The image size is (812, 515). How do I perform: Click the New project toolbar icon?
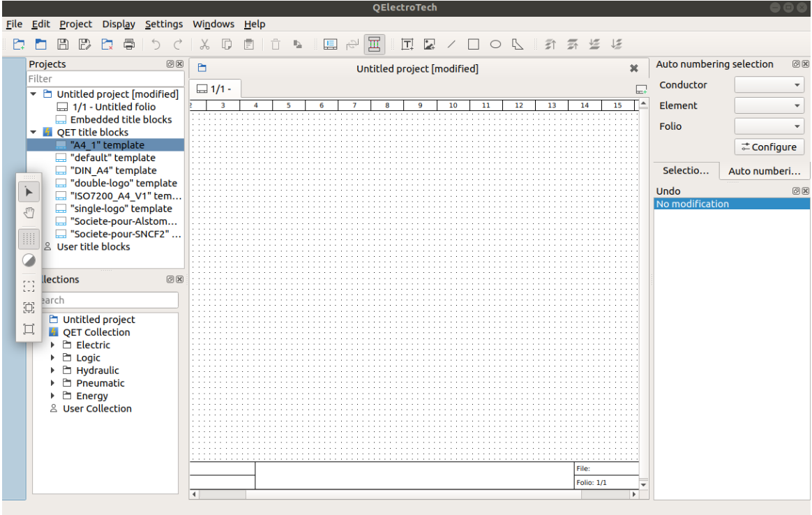(19, 44)
